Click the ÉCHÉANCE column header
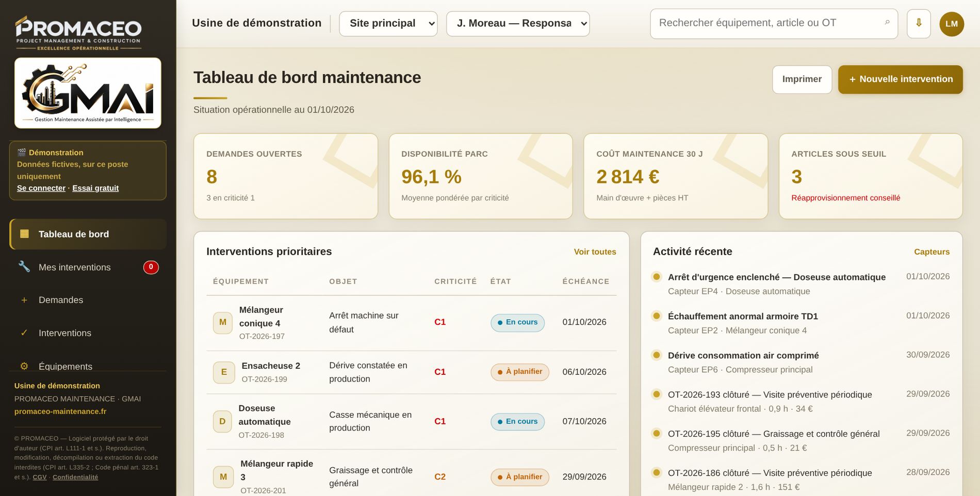Screen dimensions: 980x496 (586, 282)
